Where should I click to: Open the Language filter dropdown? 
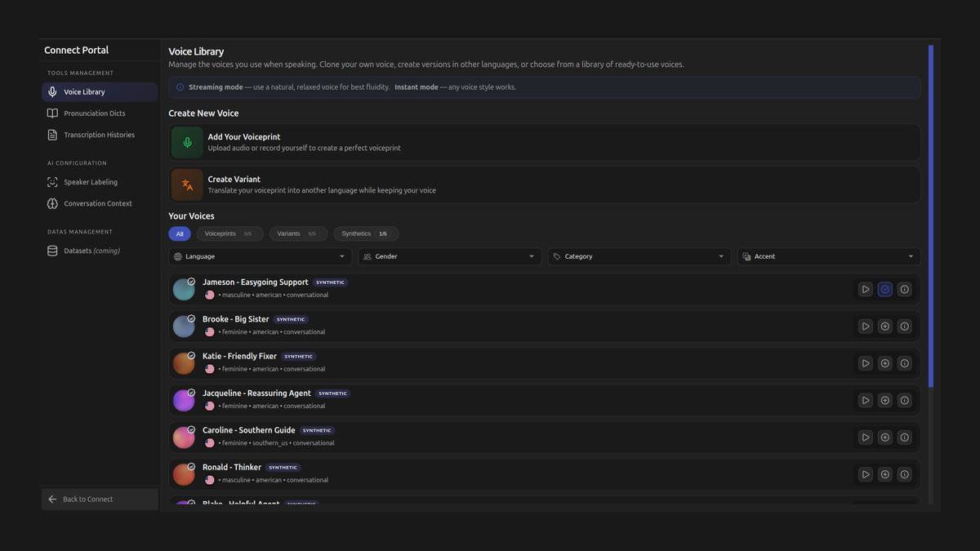coord(261,256)
